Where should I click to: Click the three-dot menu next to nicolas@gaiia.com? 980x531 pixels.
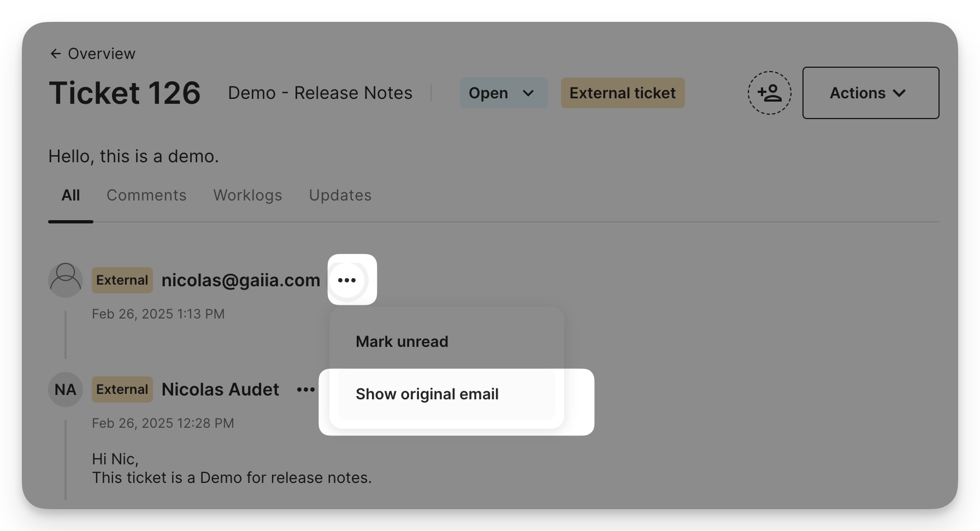tap(347, 280)
